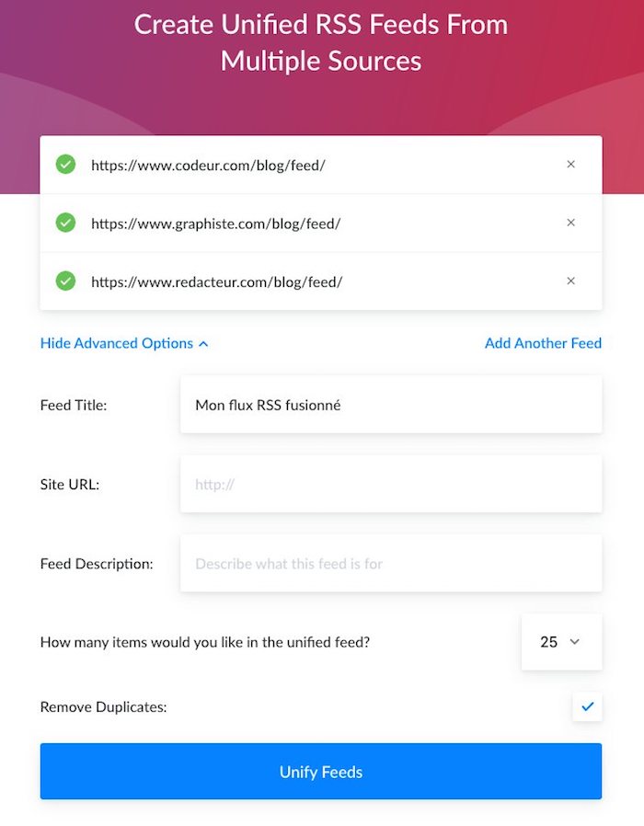Click the Remove Duplicates label text
The height and width of the screenshot is (826, 644).
point(101,707)
